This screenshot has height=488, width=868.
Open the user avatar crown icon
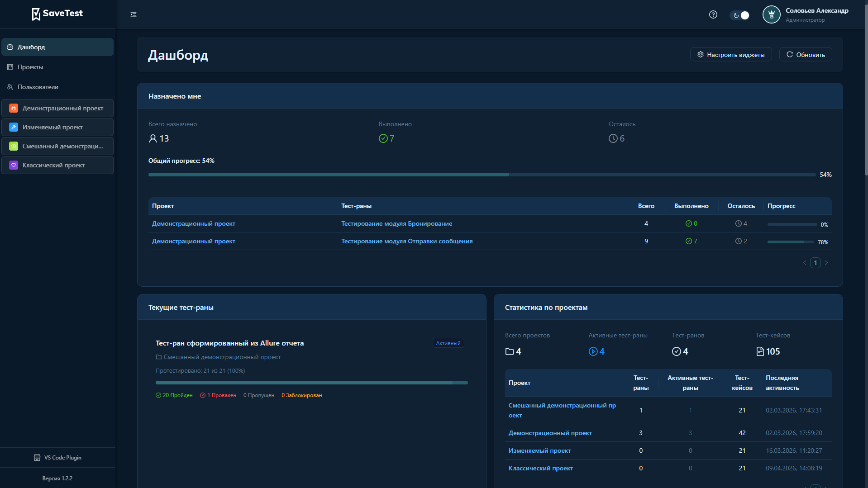click(x=771, y=14)
